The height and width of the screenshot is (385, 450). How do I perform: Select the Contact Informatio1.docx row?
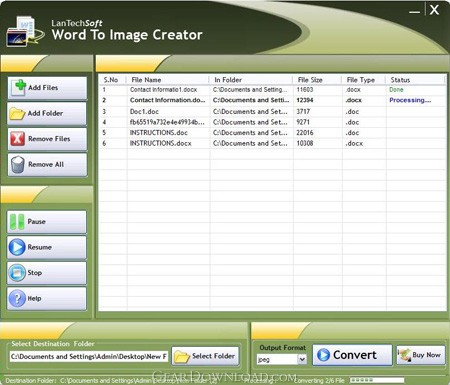(x=272, y=90)
